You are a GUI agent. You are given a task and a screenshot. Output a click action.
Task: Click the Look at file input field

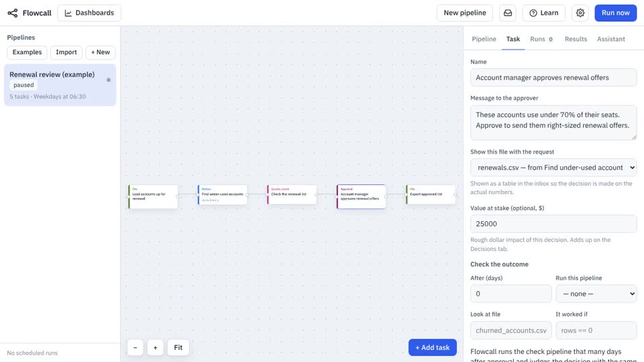511,330
